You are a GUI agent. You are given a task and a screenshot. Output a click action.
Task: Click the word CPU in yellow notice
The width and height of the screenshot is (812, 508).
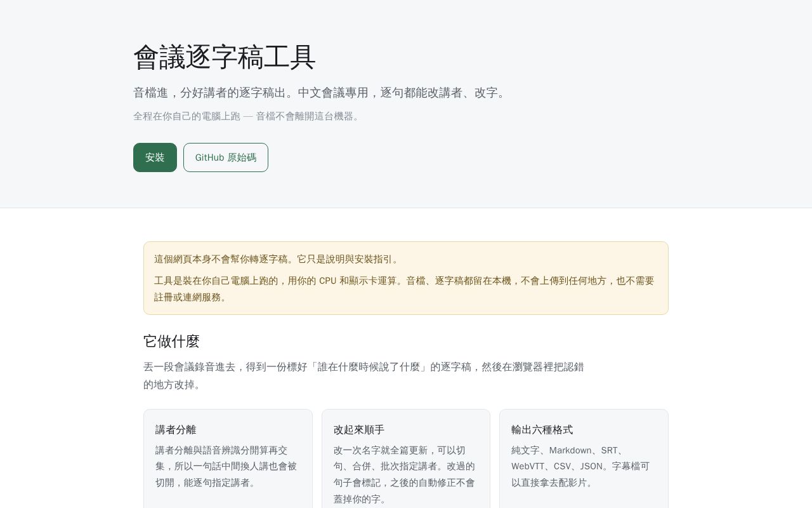328,281
